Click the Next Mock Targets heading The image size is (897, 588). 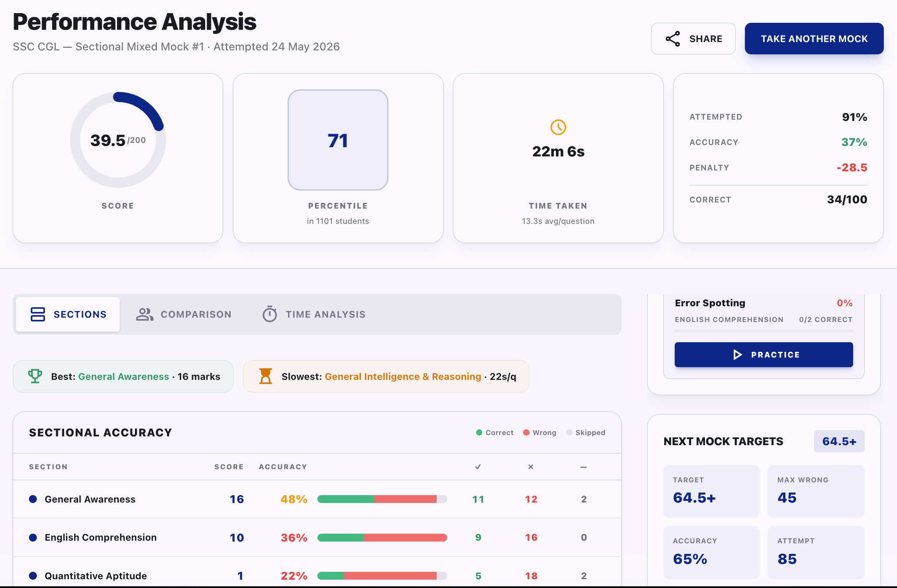click(723, 441)
